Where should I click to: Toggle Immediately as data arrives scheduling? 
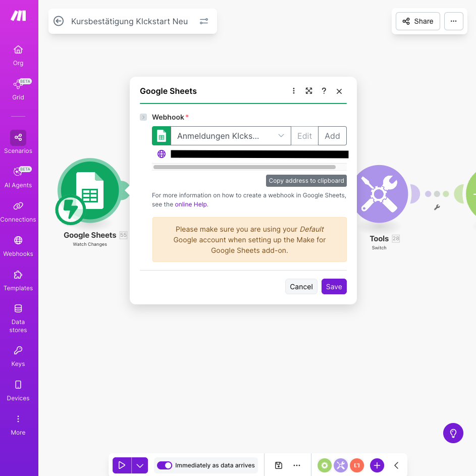point(165,465)
